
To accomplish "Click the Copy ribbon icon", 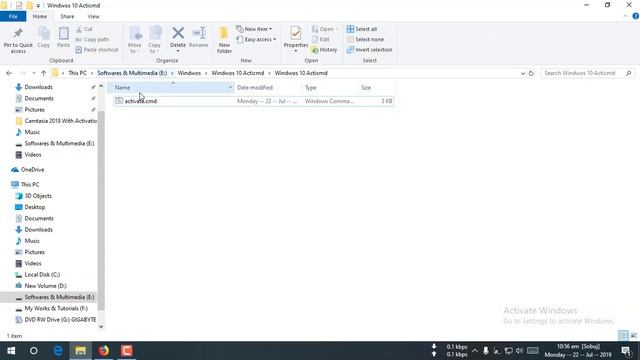I will (x=44, y=33).
